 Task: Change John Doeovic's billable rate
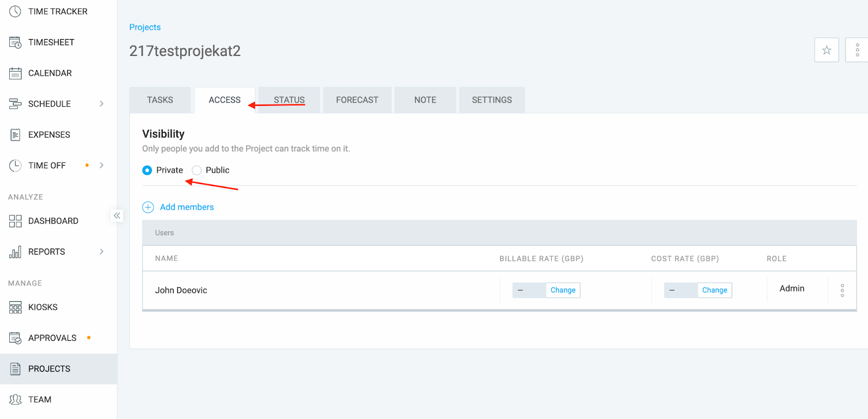563,290
